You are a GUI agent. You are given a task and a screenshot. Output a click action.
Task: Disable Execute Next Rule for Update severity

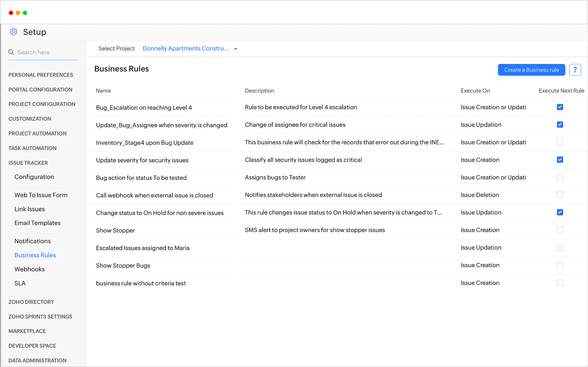point(560,159)
